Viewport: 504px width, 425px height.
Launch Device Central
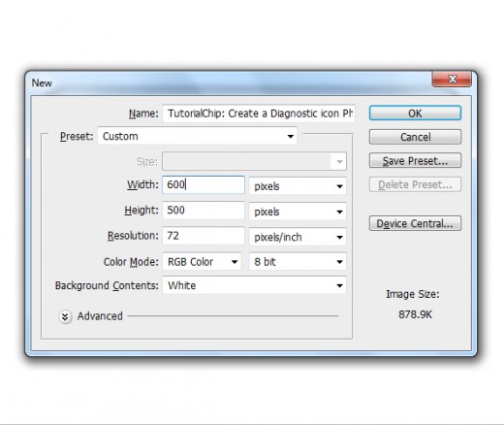pos(415,223)
